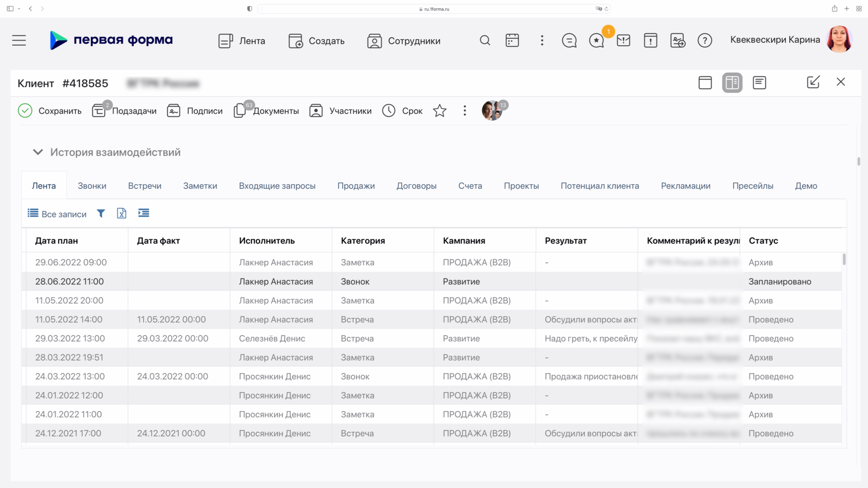This screenshot has height=488, width=868.
Task: Click the help question mark icon
Action: 704,41
